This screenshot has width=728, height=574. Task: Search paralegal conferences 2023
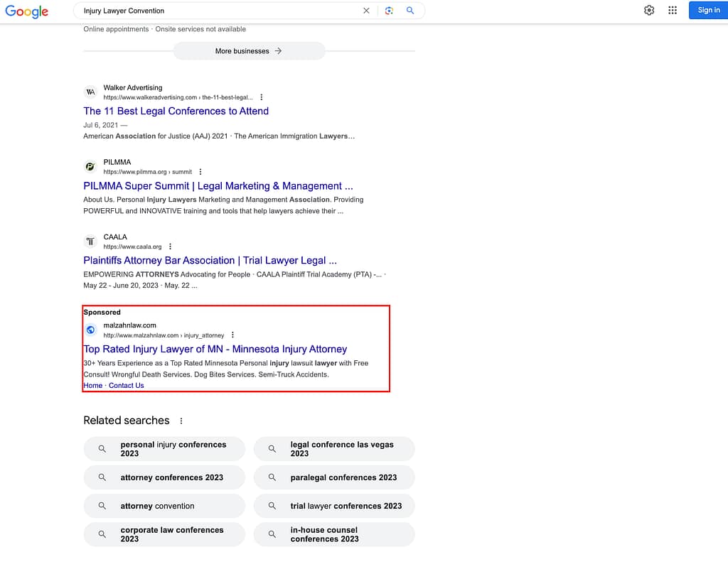tap(334, 477)
